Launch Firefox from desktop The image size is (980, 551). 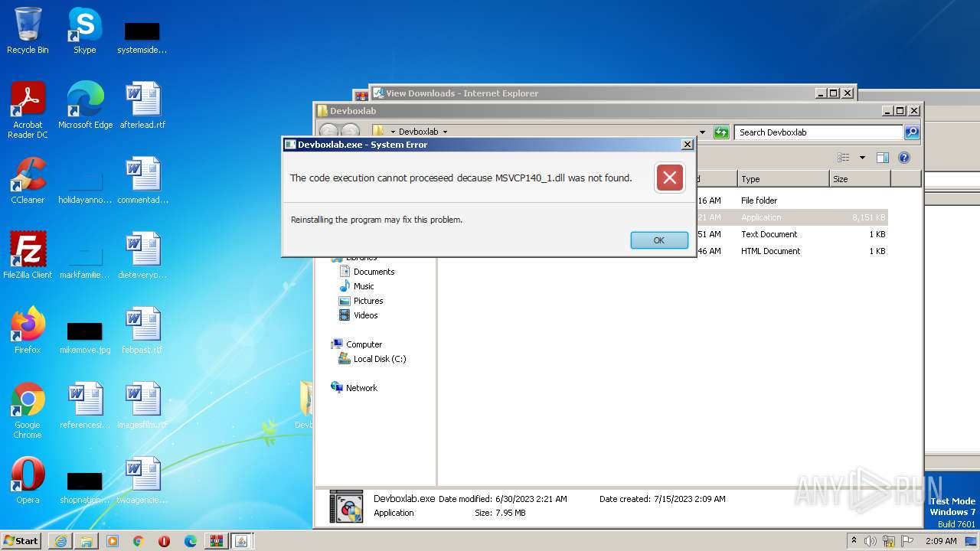click(28, 331)
